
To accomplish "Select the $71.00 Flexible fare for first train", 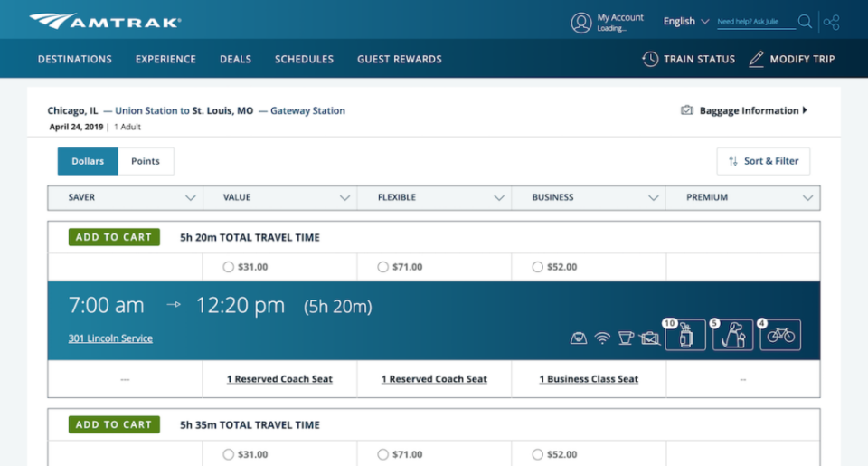I will tap(382, 267).
